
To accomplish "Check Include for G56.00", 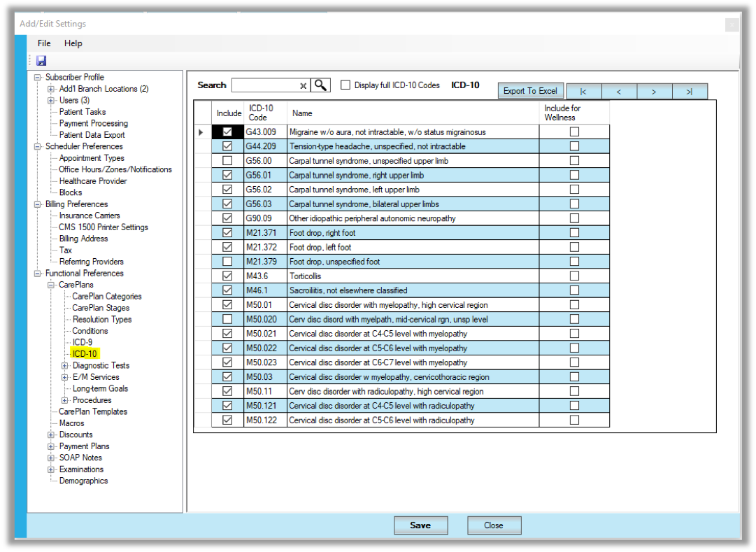I will (227, 161).
